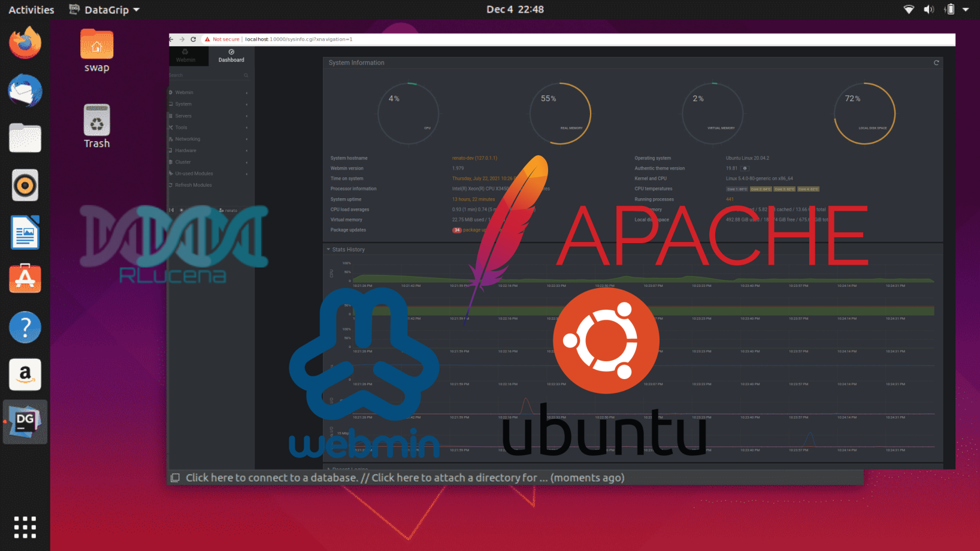Expand the Networking category in sidebar
This screenshot has height=551, width=980.
208,139
